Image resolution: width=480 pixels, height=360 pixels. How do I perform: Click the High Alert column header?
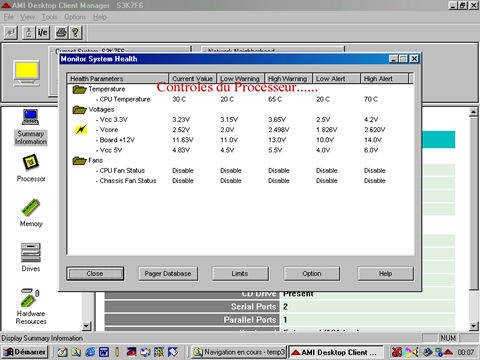[384, 79]
